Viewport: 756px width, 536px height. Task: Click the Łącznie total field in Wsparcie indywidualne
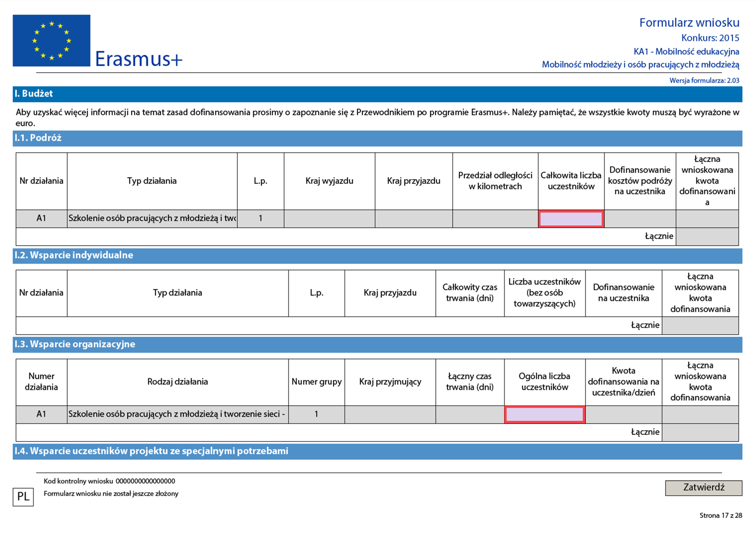(700, 326)
